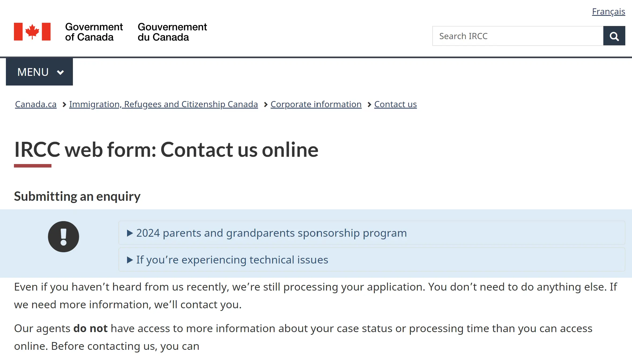Go to Immigration, Refugees and Citizenship Canada
The height and width of the screenshot is (364, 632).
[x=163, y=104]
